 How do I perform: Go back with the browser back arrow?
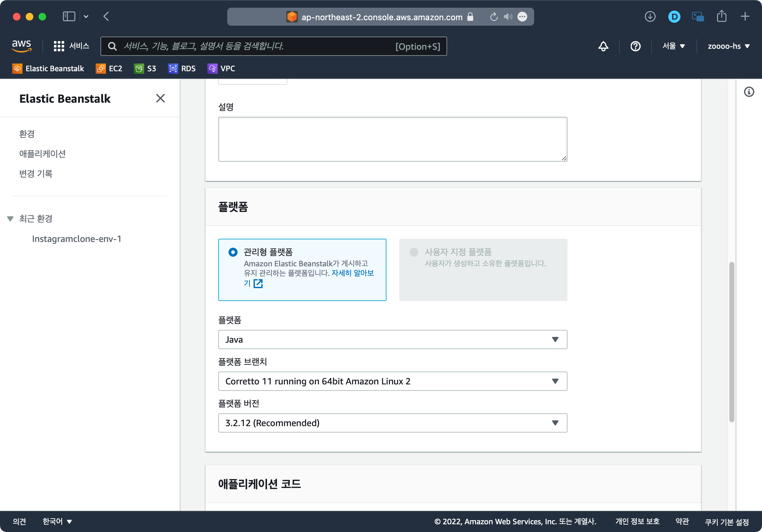coord(106,17)
